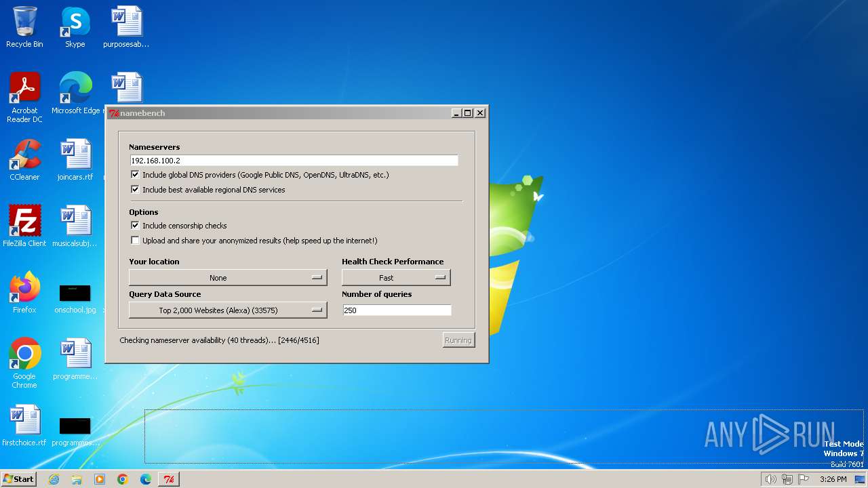This screenshot has width=868, height=488.
Task: Open the Recycle Bin desktop icon
Action: click(x=24, y=27)
